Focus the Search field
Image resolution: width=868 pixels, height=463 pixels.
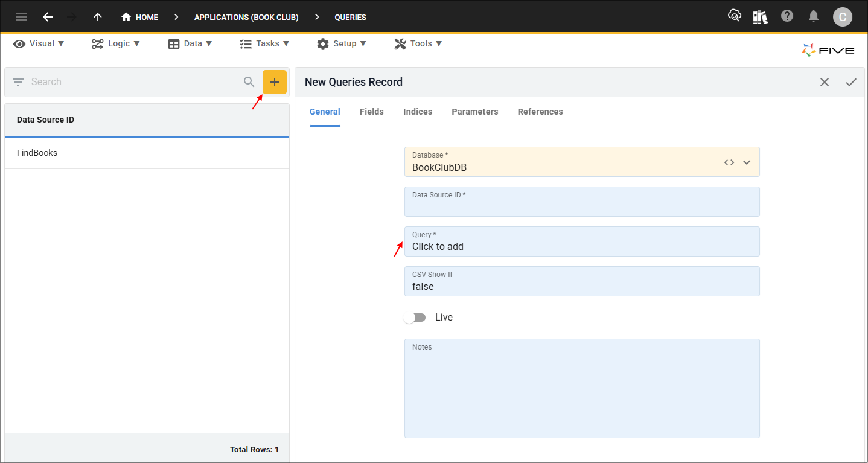(134, 81)
